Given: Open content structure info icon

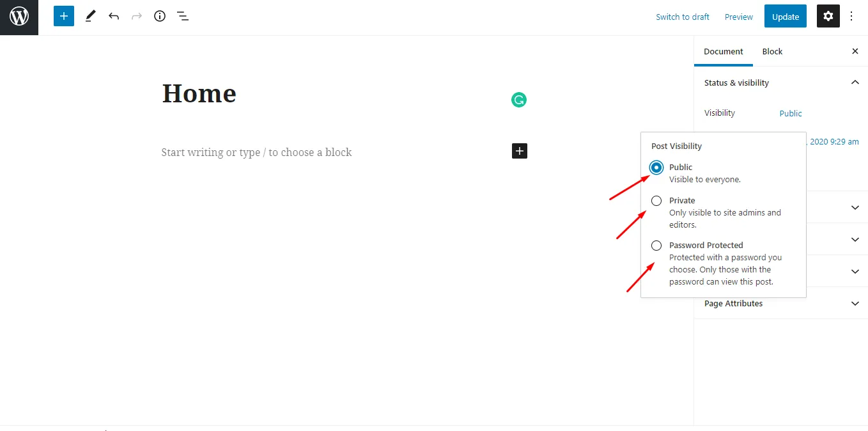Looking at the screenshot, I should coord(160,17).
